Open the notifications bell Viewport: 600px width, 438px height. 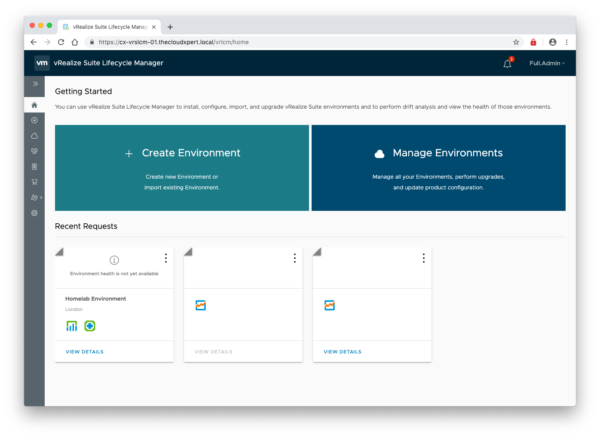[507, 64]
